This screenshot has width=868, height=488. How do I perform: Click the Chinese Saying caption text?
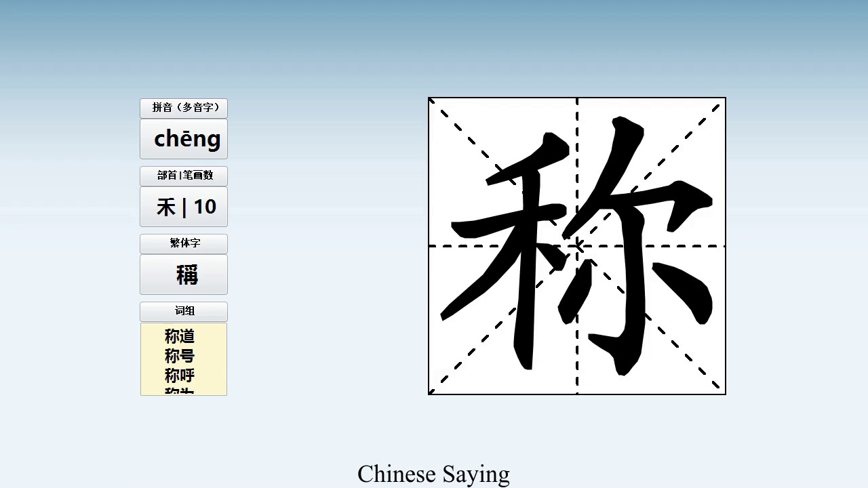pos(433,474)
